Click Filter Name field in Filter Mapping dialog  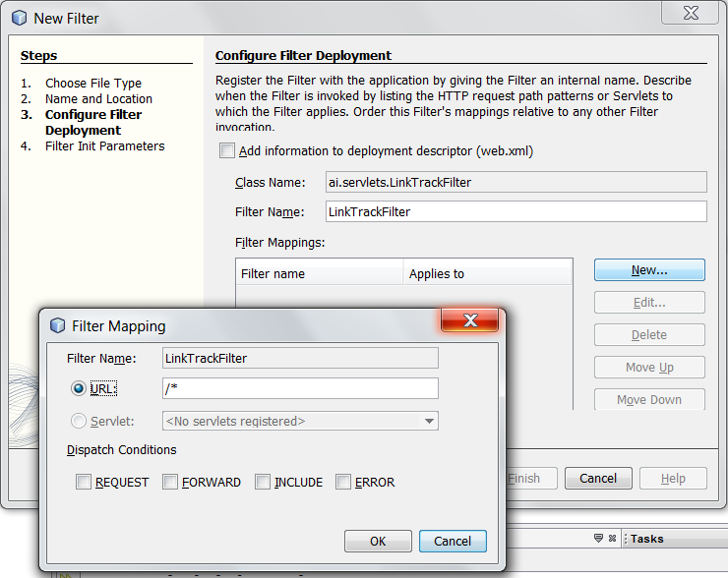(x=300, y=358)
